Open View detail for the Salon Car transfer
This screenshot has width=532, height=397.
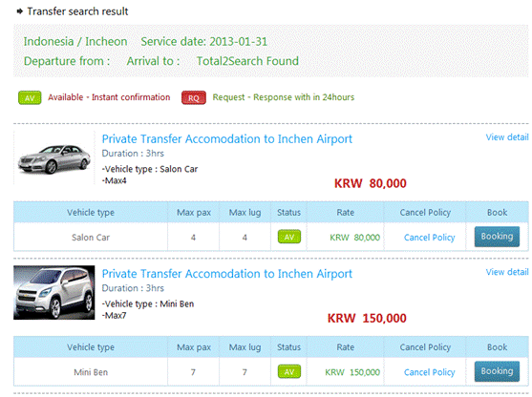507,137
